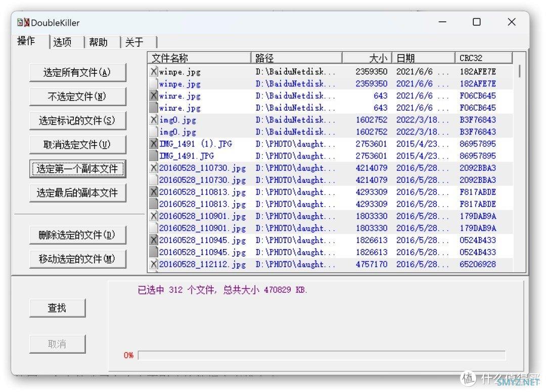Screen dimensions: 546x392
Task: Check the unchecked winre.jpg row checkbox
Action: 154,108
